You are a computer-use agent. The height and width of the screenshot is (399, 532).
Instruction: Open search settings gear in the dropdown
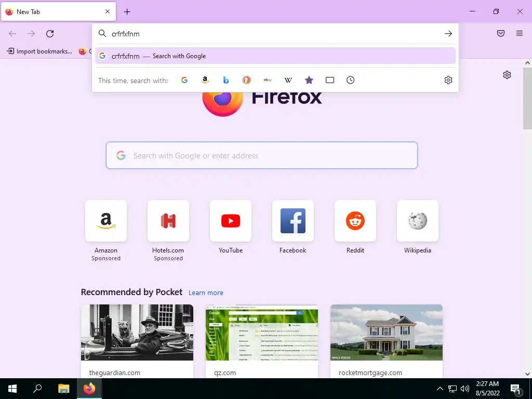point(448,80)
